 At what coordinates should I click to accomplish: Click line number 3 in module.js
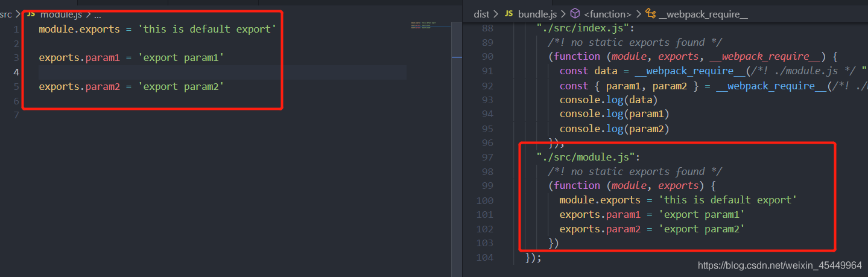click(x=16, y=58)
